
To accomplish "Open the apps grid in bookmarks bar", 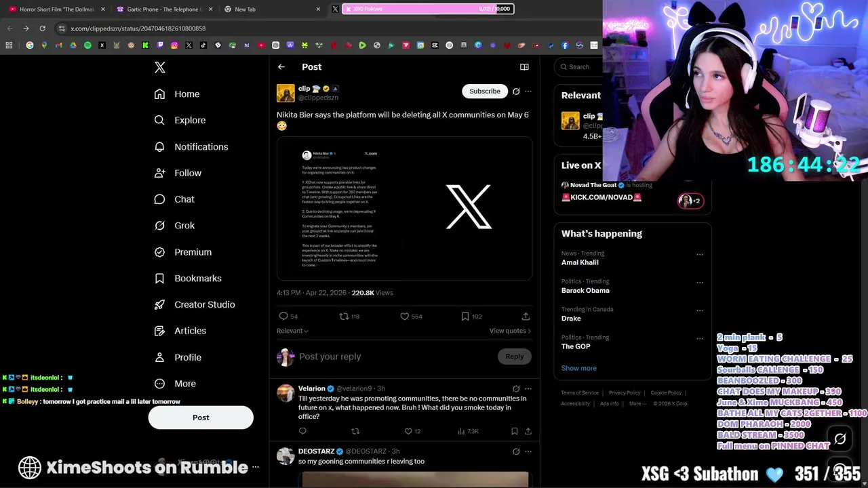I will (9, 45).
